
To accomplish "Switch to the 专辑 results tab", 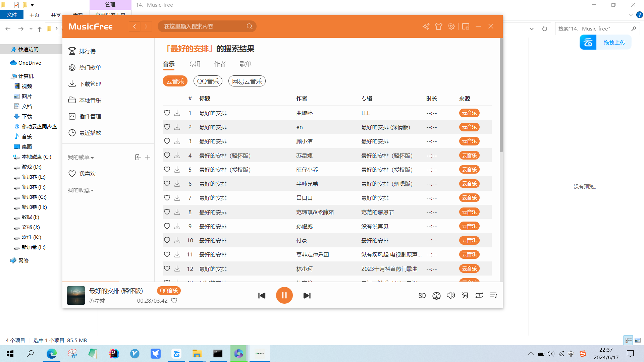I will coord(194,64).
